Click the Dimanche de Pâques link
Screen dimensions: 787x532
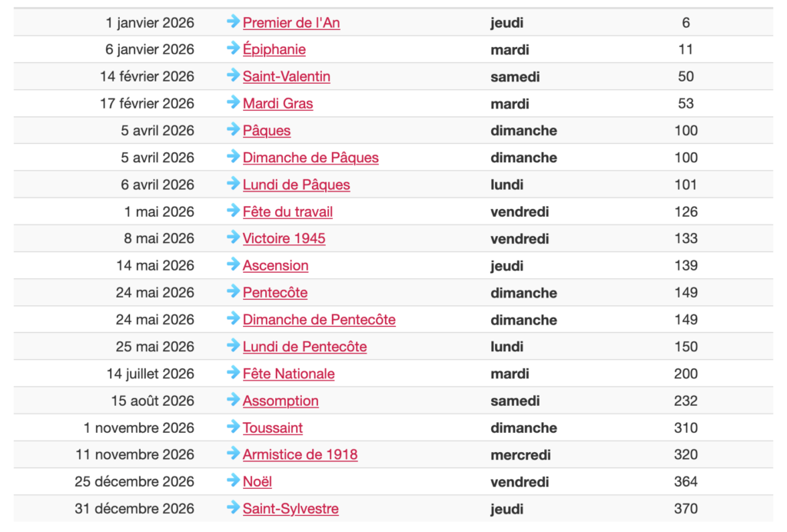tap(310, 158)
